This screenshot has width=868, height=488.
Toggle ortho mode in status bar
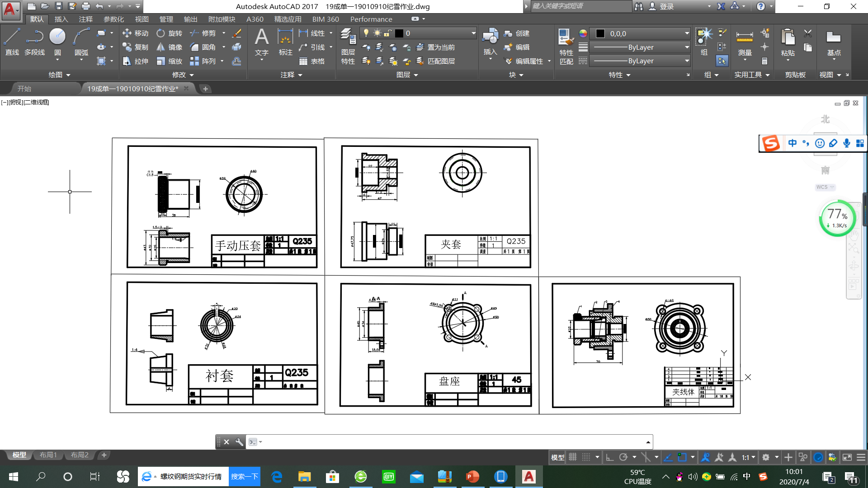610,457
